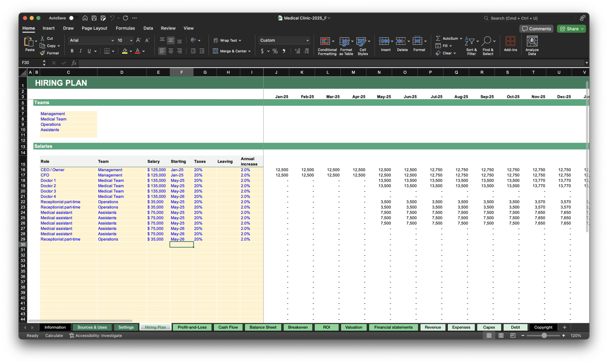Expand the Fill dropdown
Image resolution: width=608 pixels, height=364 pixels.
click(x=451, y=46)
